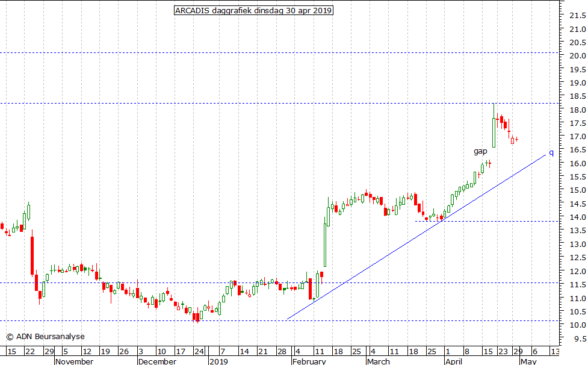Select the 18.5 price axis label

pyautogui.click(x=578, y=96)
